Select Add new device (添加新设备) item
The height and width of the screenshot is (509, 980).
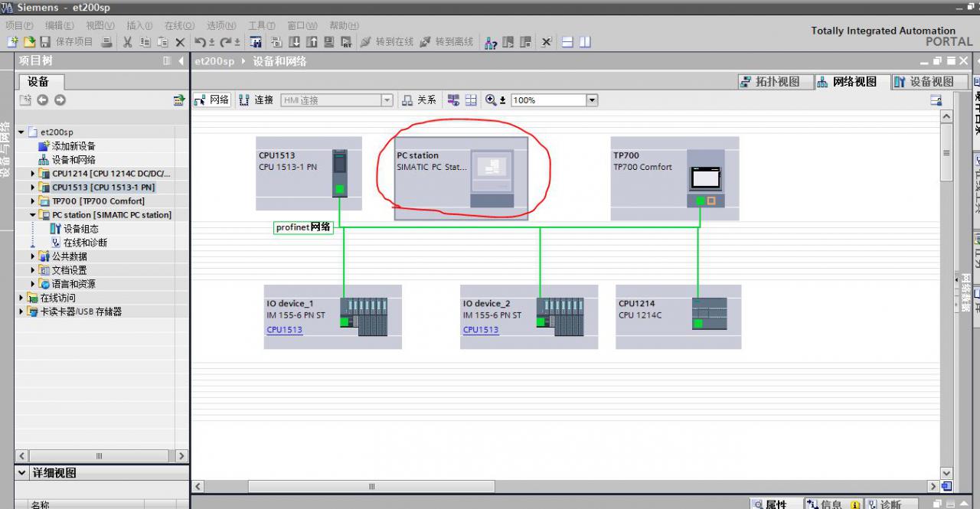67,146
